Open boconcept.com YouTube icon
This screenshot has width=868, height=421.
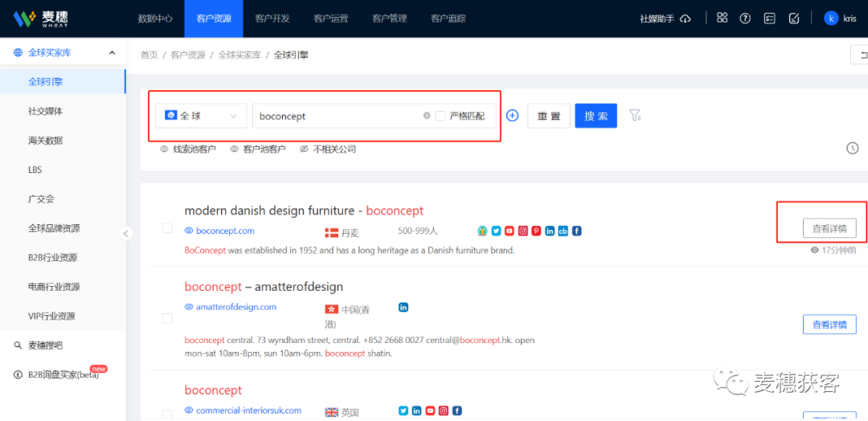tap(510, 231)
